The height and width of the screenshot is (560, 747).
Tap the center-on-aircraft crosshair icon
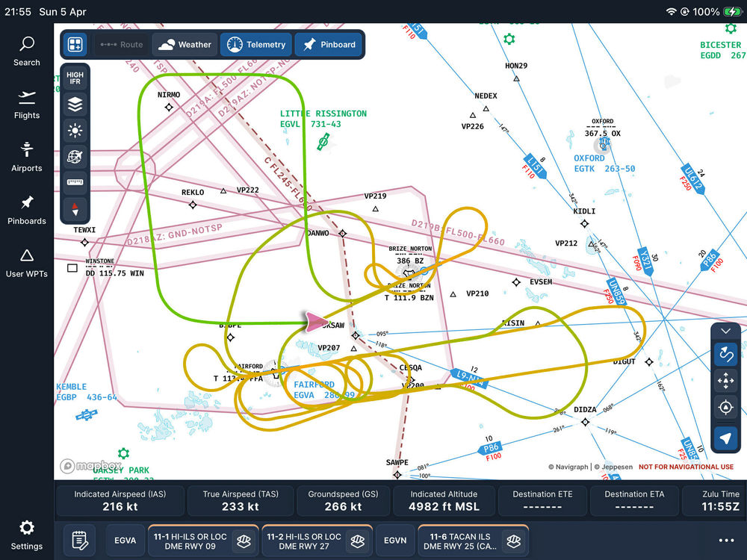[x=725, y=407]
